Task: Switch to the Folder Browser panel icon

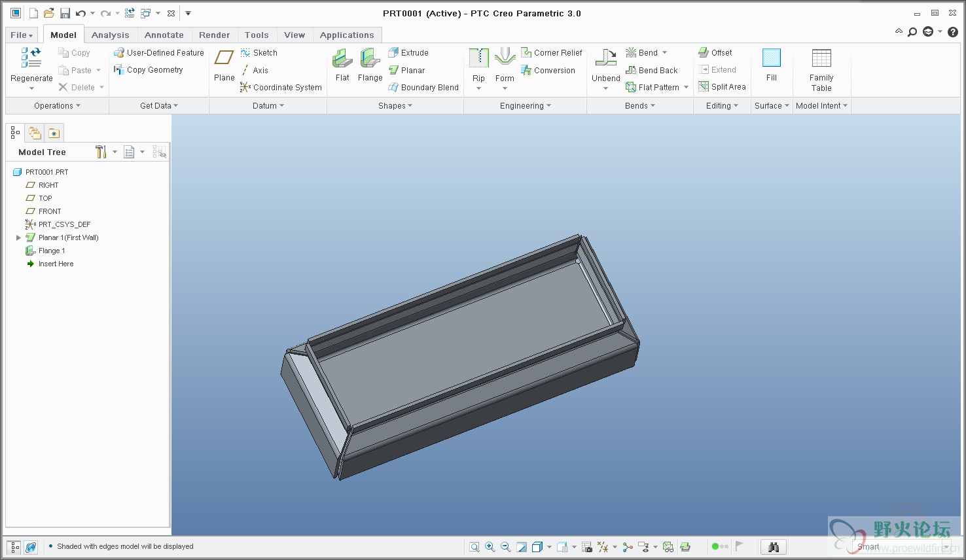Action: click(35, 133)
